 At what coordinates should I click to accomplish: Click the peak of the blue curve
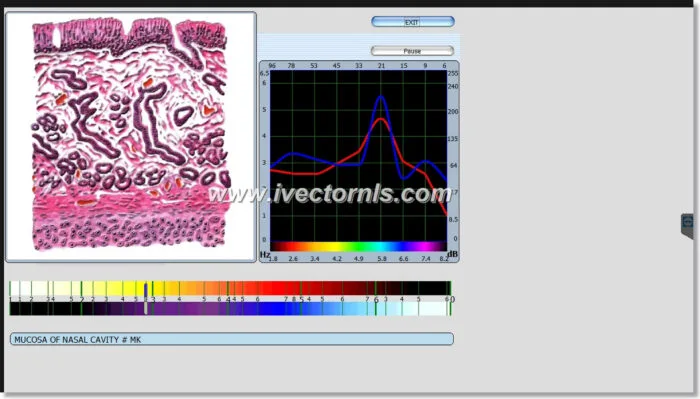(381, 96)
